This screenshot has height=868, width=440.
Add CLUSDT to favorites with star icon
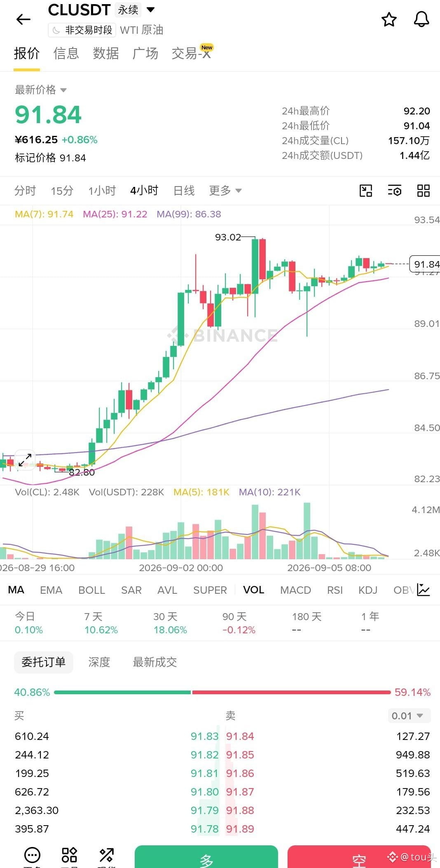tap(389, 19)
